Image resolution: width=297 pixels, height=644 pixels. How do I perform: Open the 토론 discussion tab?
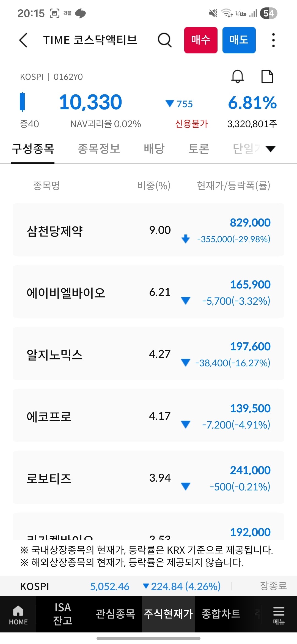[x=199, y=149]
